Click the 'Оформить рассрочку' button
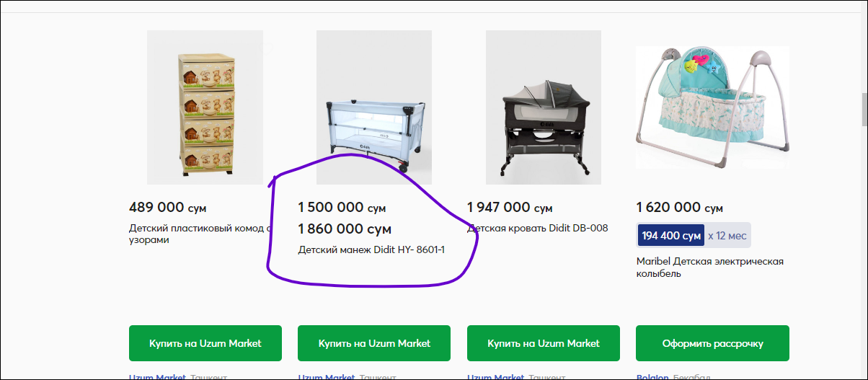 click(x=712, y=343)
